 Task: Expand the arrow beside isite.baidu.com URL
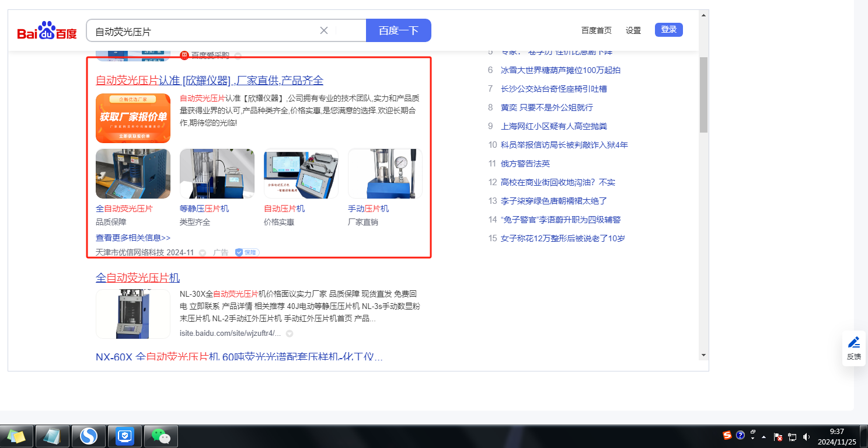pos(289,334)
